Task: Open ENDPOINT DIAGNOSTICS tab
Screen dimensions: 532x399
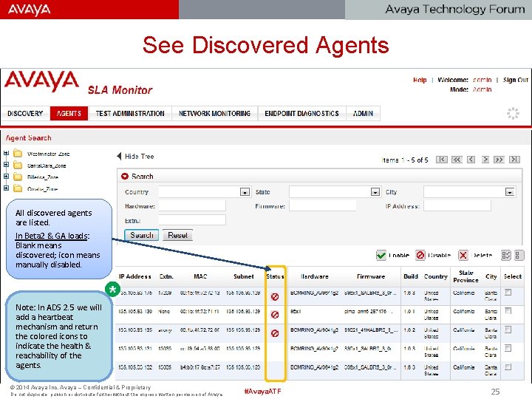Action: [x=301, y=113]
